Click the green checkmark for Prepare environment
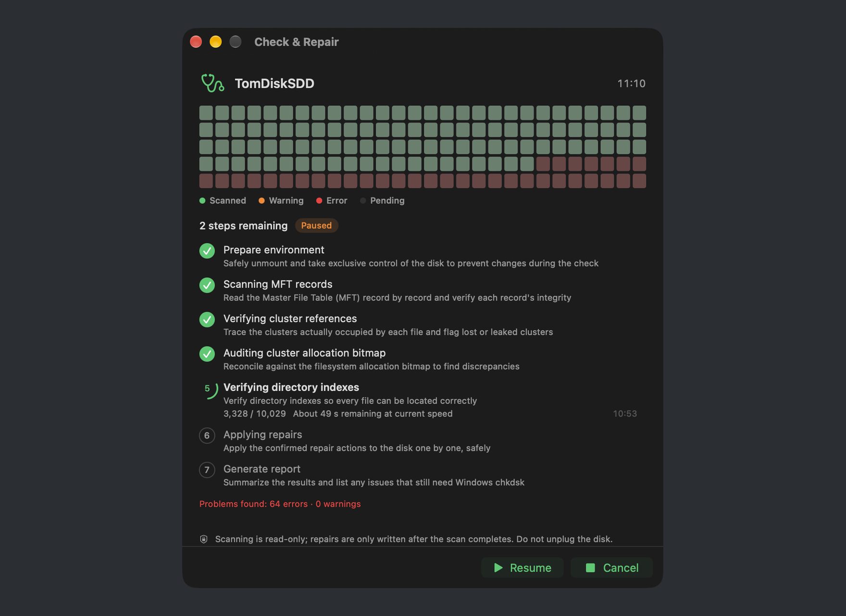The width and height of the screenshot is (846, 616). [207, 251]
